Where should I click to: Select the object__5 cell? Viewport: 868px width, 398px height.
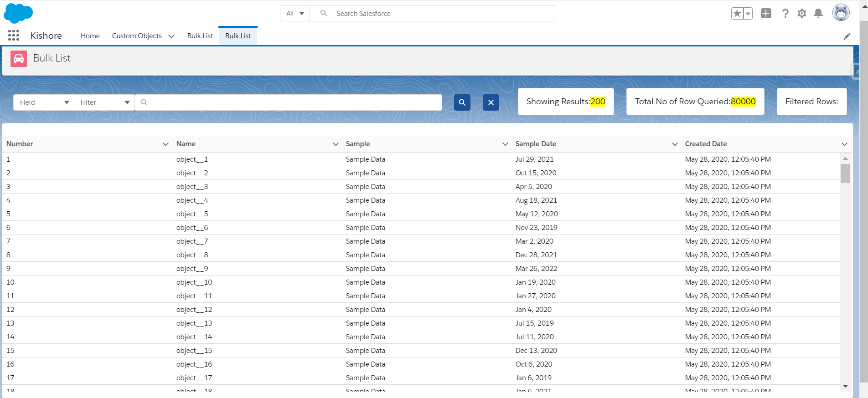point(192,214)
